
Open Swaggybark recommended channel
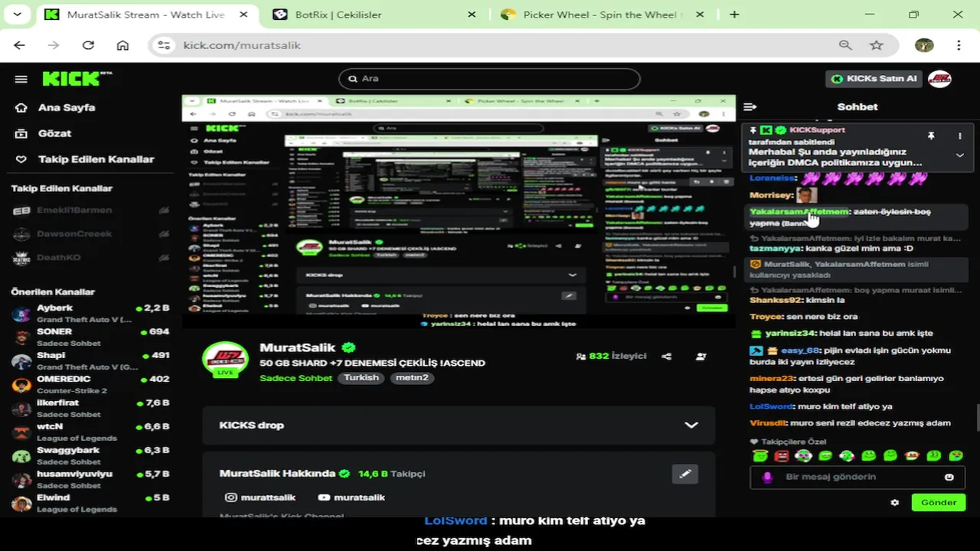(90, 456)
